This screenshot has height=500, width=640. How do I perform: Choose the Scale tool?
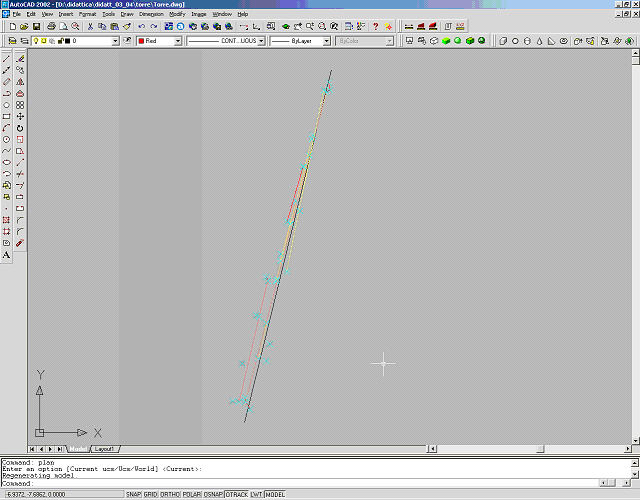(20, 140)
